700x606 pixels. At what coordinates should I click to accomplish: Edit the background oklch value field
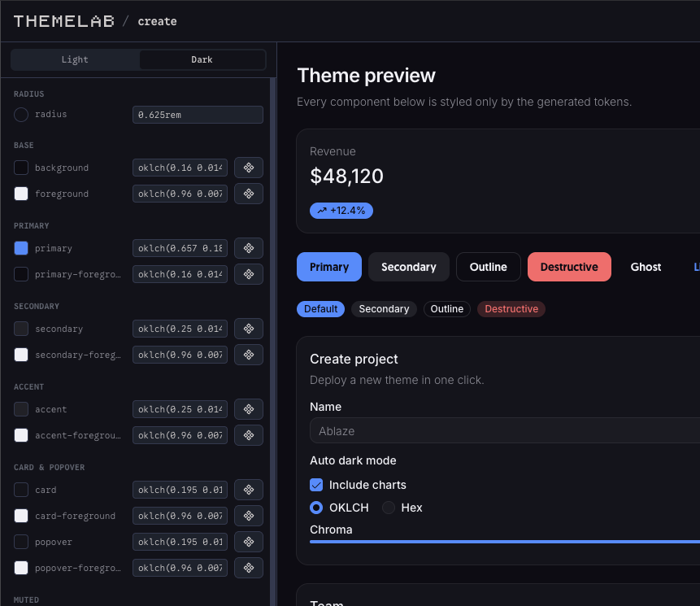click(x=180, y=168)
